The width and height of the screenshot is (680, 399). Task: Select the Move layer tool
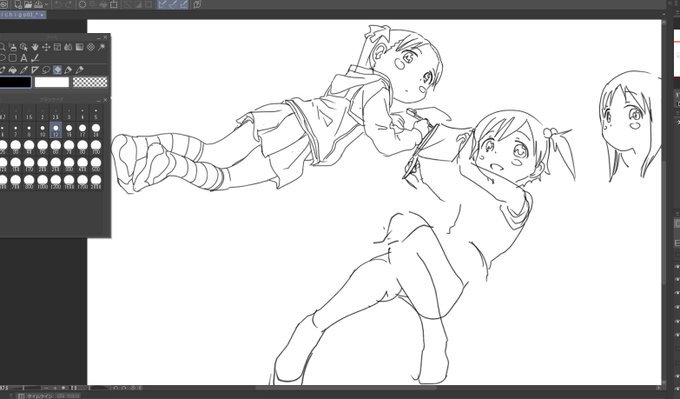pyautogui.click(x=46, y=47)
